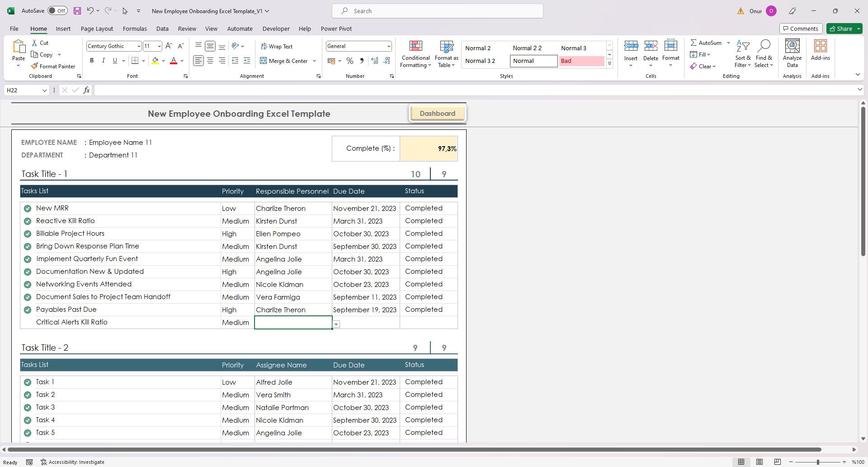
Task: Open the General number format dropdown
Action: click(x=389, y=46)
